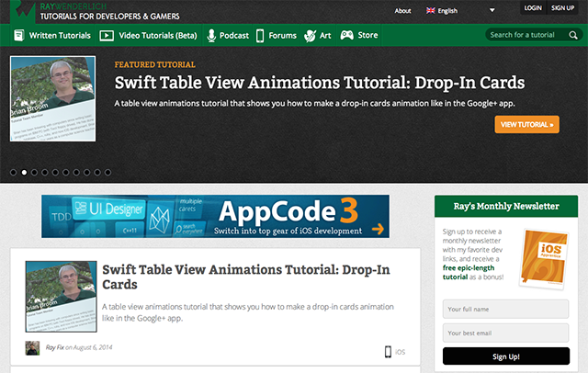The width and height of the screenshot is (588, 373).
Task: Select the fifth carousel dot
Action: 55,173
